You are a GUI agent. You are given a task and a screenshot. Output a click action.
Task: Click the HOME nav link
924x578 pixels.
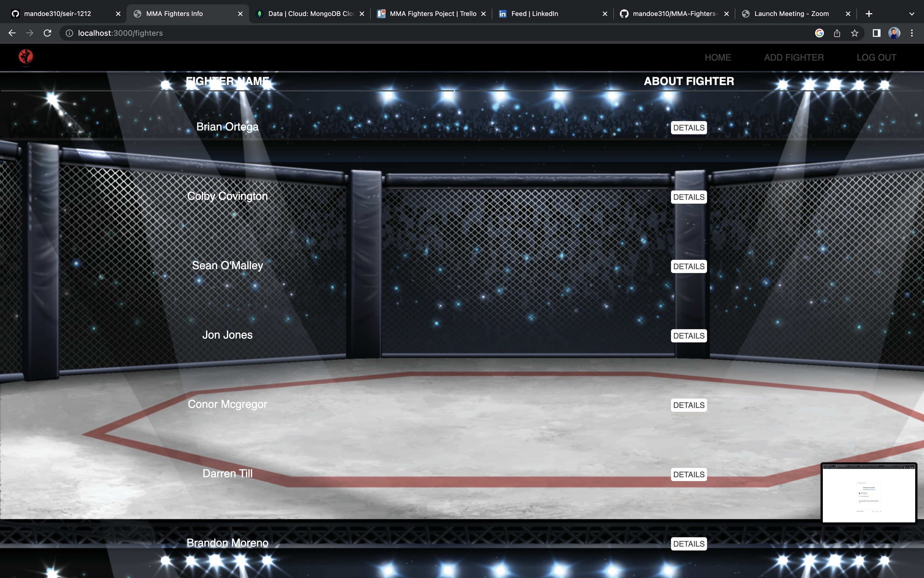pyautogui.click(x=718, y=57)
